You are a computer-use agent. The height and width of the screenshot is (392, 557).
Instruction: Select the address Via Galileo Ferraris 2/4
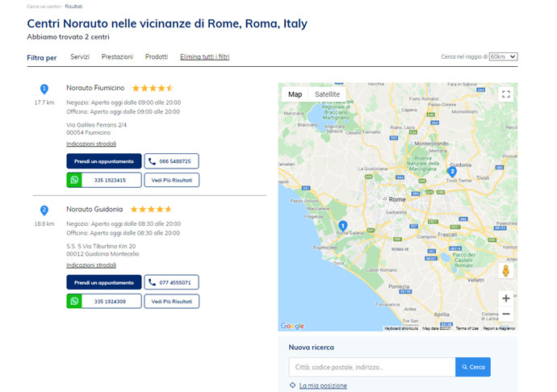(x=96, y=125)
